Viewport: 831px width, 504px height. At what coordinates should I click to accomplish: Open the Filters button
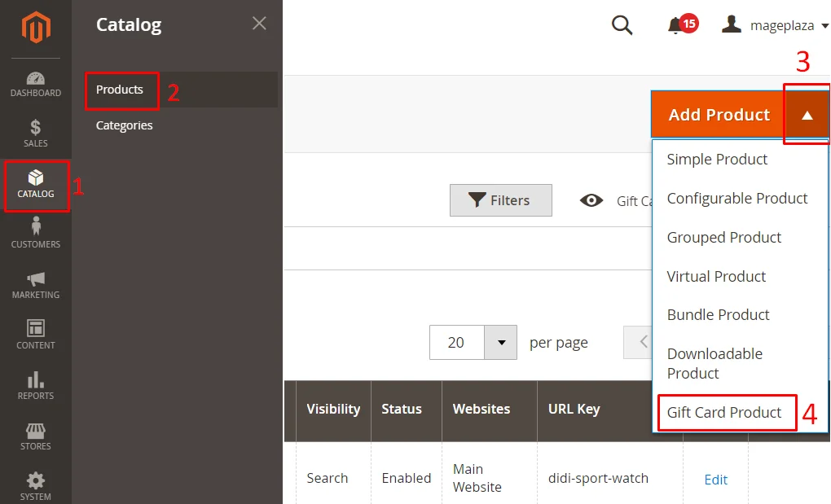click(x=501, y=200)
